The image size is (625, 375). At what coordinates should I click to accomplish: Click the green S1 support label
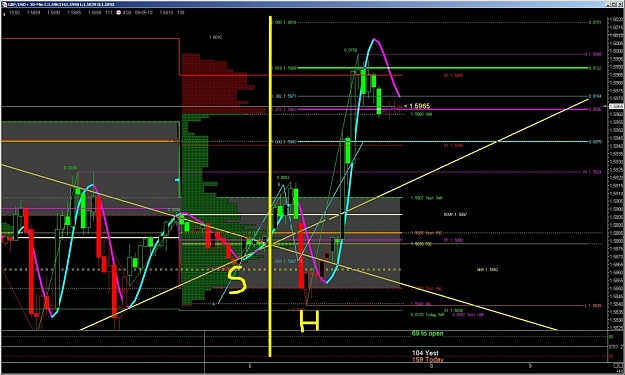pyautogui.click(x=454, y=310)
